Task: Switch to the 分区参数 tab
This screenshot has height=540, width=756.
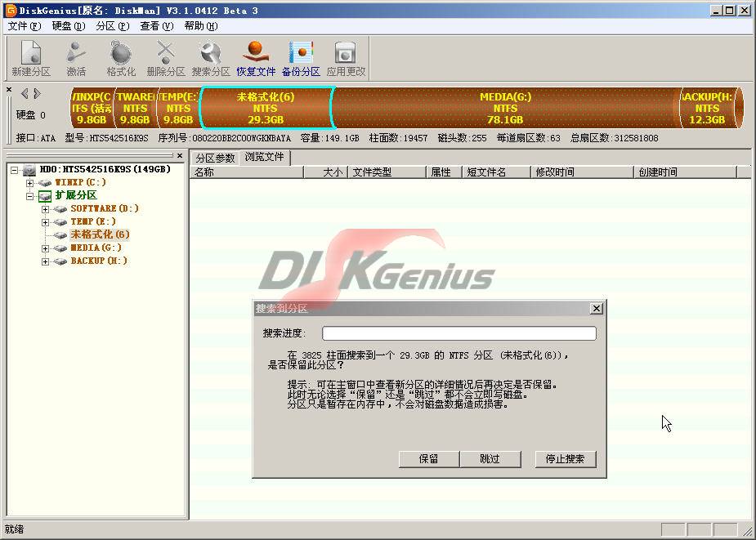Action: pyautogui.click(x=215, y=158)
